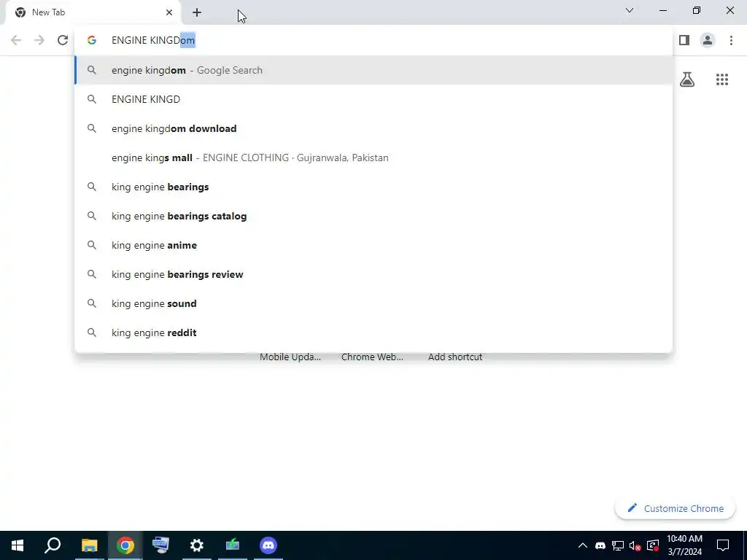Open the tab search chevron
Screen dimensions: 747x560
(630, 10)
